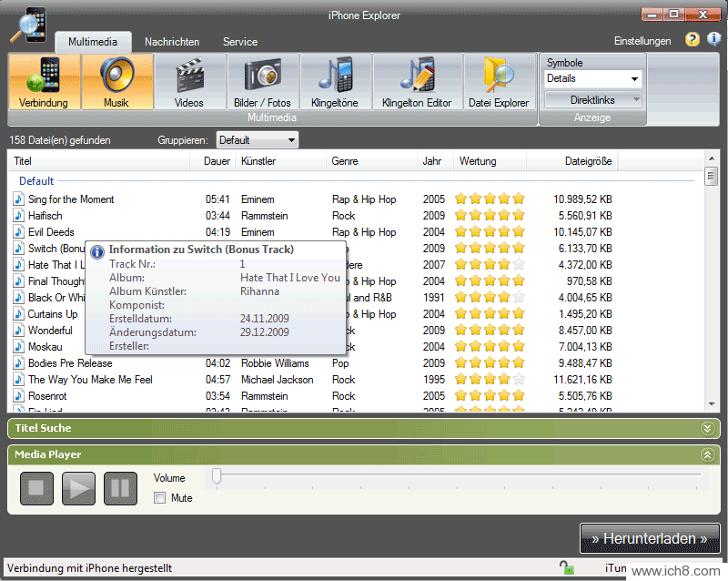The height and width of the screenshot is (581, 728).
Task: Select the track Haifisch
Action: pyautogui.click(x=45, y=216)
